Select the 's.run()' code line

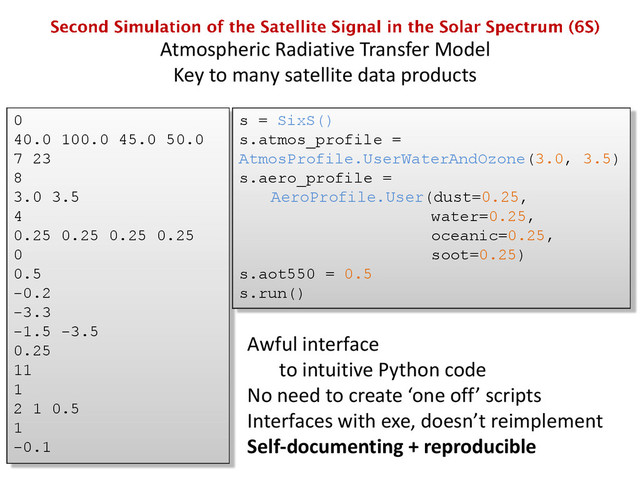point(270,294)
